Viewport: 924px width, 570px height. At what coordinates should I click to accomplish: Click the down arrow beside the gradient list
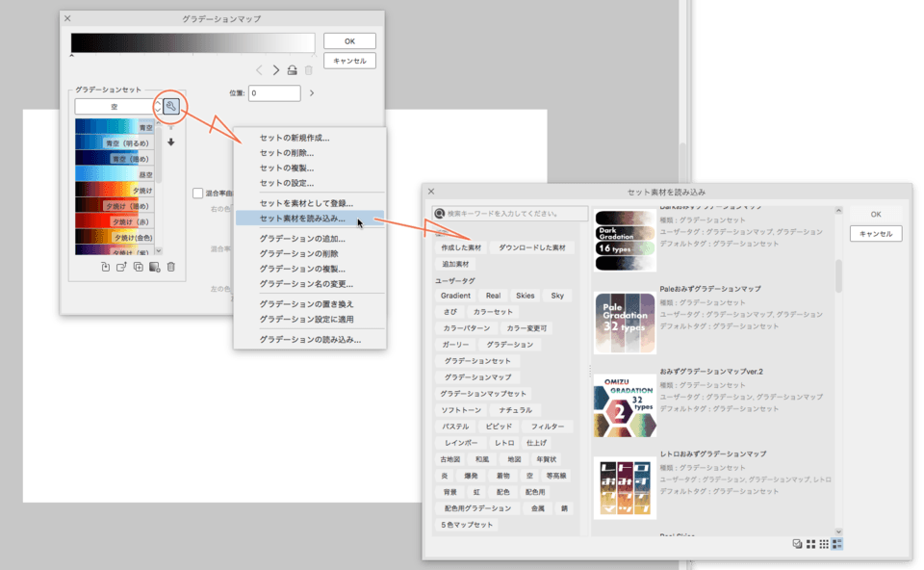coord(170,142)
